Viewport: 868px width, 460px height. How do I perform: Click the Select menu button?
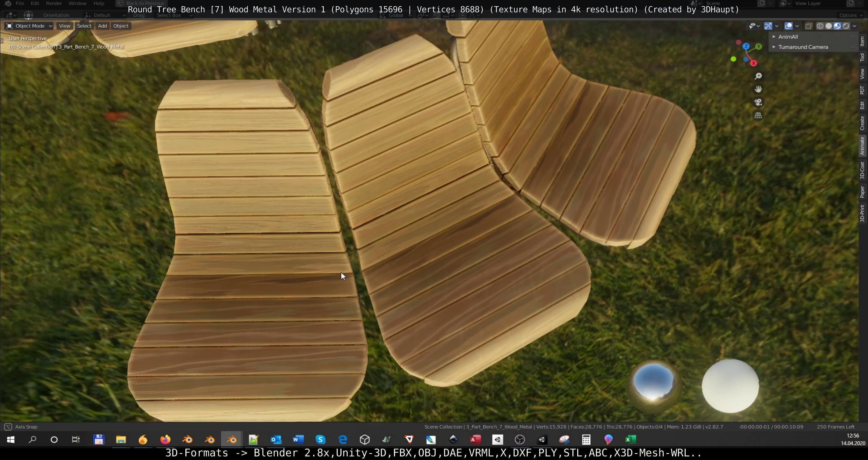coord(84,26)
